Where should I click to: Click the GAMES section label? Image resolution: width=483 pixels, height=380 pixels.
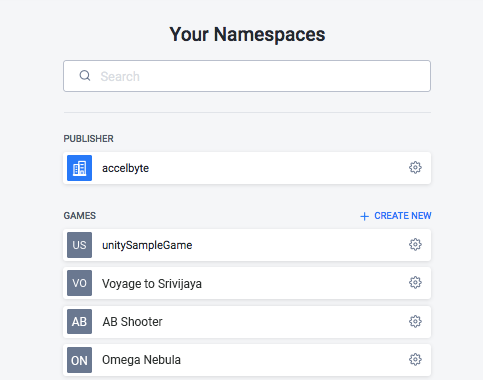point(80,216)
